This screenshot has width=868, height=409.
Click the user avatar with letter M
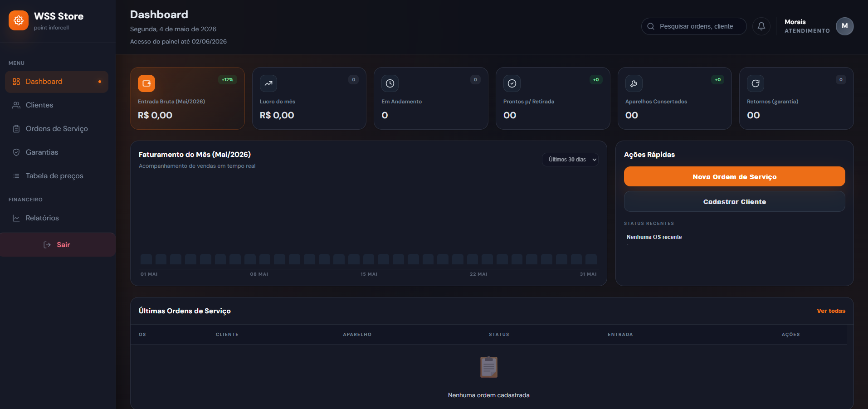click(x=845, y=26)
